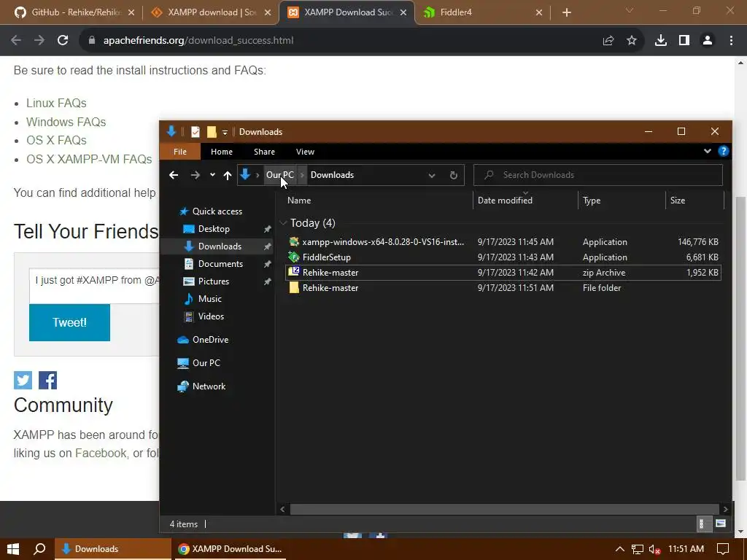Expand Our PC breadcrumb arrow

click(302, 175)
